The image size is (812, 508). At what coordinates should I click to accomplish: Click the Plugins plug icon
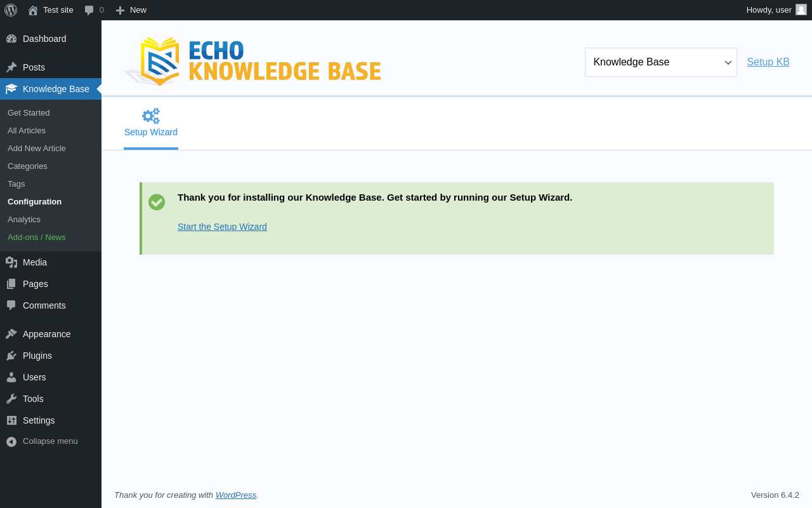(11, 356)
